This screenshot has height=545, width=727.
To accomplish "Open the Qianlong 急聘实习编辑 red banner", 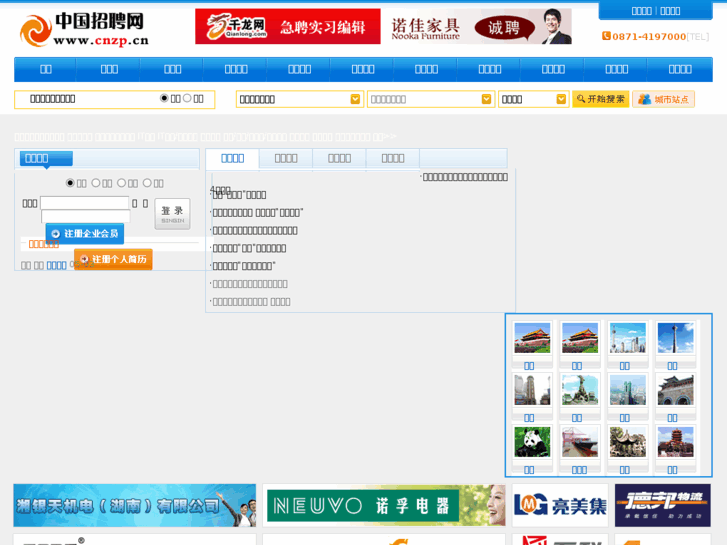I will 287,26.
